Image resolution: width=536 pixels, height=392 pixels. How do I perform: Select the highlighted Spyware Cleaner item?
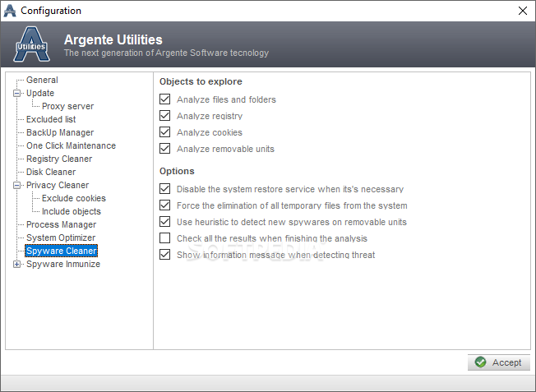tap(62, 251)
